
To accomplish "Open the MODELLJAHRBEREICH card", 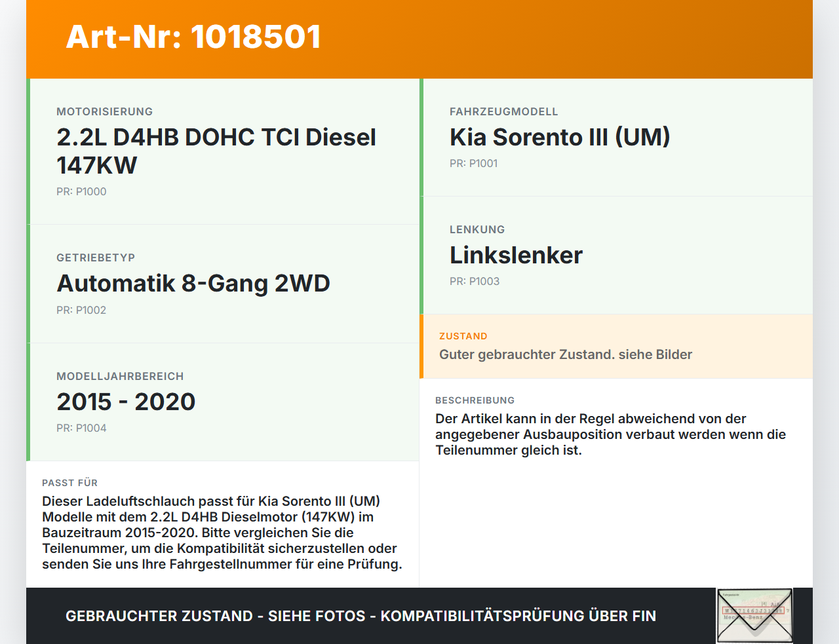I will pyautogui.click(x=120, y=376).
